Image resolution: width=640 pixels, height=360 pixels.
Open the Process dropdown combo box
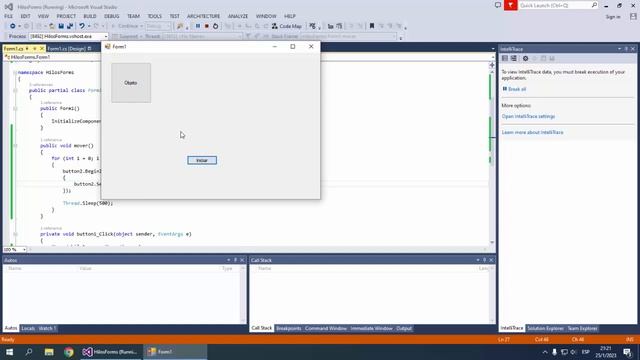69,36
